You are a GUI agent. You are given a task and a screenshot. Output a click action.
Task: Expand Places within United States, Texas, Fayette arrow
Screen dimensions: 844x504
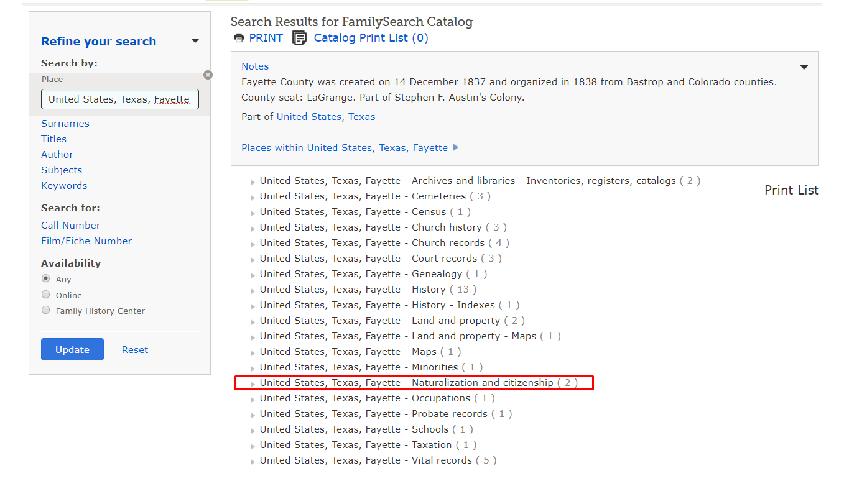[x=455, y=148]
